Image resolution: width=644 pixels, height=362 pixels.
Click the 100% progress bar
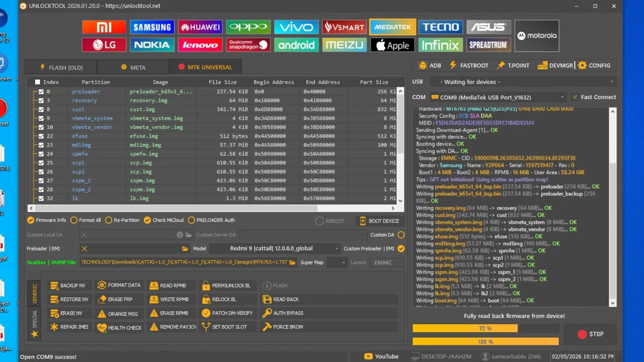pos(486,341)
